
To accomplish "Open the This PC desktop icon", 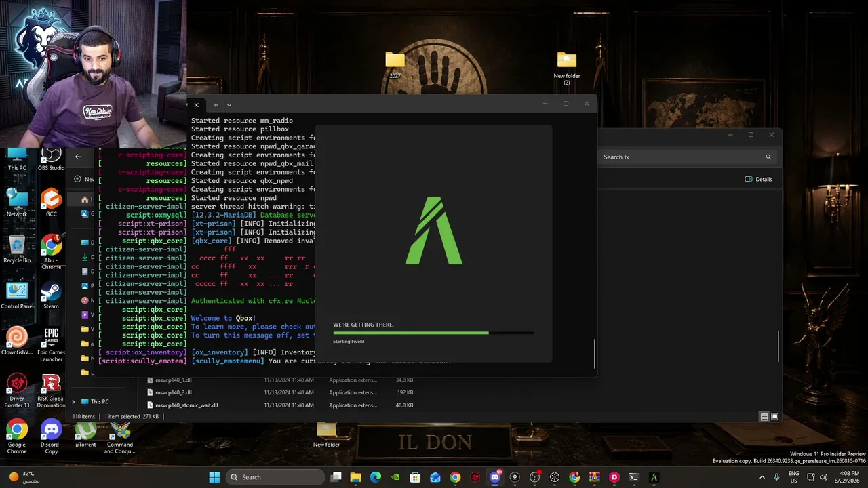I will click(17, 159).
